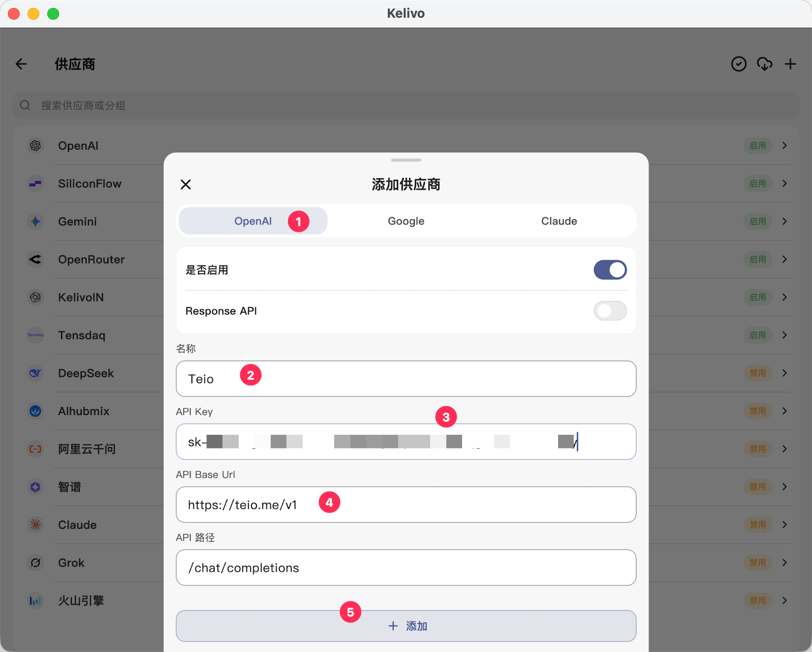Open the OpenAI provider name in list
The height and width of the screenshot is (652, 812).
point(78,146)
